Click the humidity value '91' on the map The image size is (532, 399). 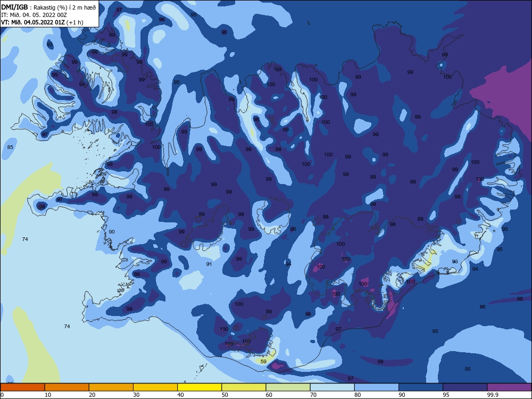point(209,264)
